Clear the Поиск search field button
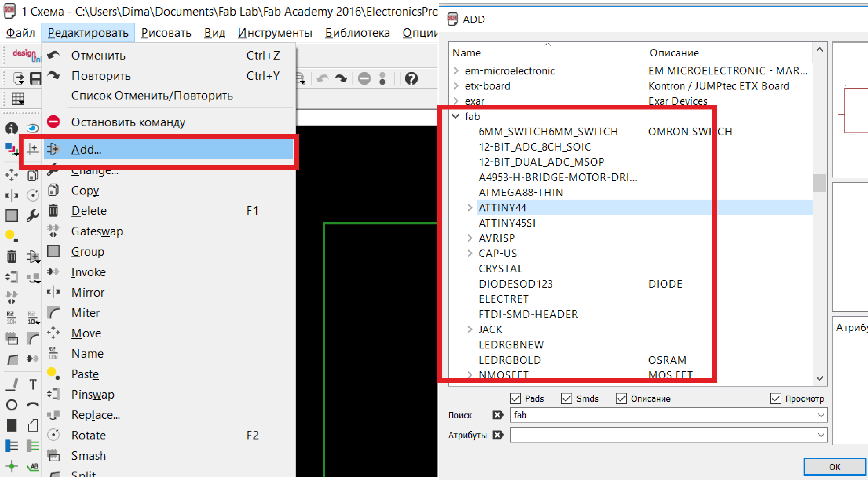The image size is (868, 480). 497,415
